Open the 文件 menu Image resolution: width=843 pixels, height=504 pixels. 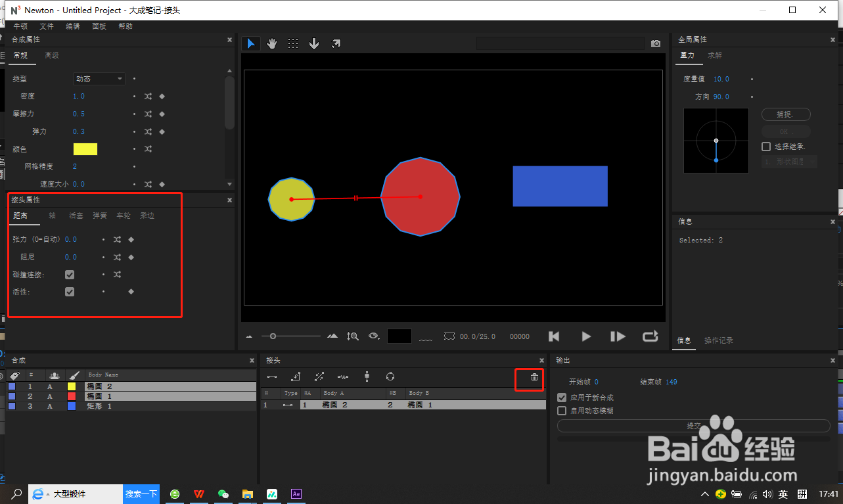47,26
